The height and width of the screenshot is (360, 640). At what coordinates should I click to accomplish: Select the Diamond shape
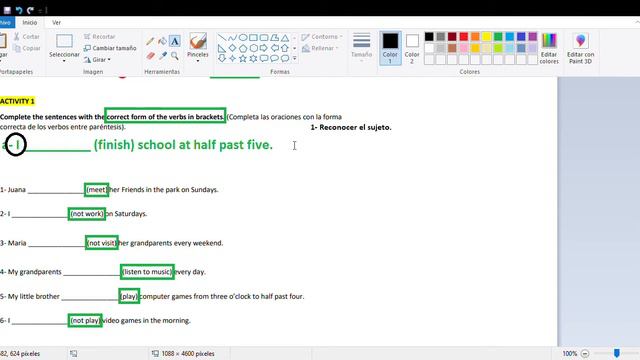click(x=232, y=48)
